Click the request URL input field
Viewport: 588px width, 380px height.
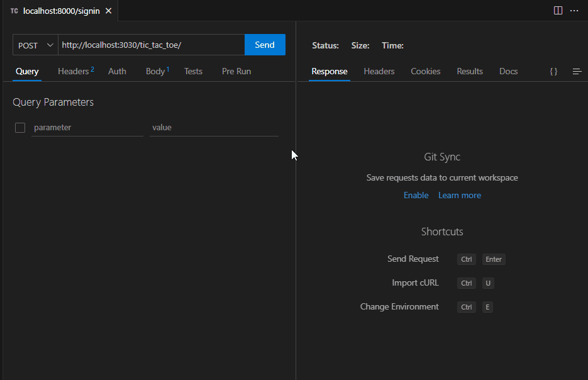click(x=152, y=45)
